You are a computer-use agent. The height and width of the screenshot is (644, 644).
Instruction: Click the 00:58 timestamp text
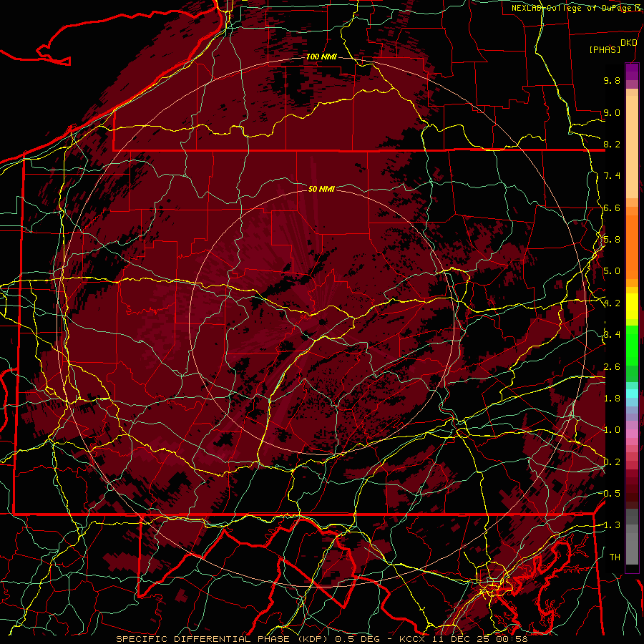pyautogui.click(x=512, y=639)
